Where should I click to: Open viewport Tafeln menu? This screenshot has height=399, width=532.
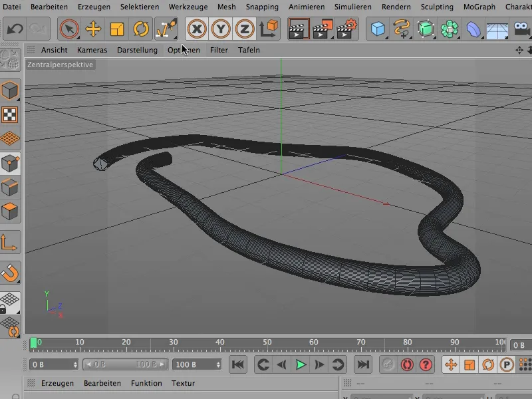pyautogui.click(x=249, y=50)
